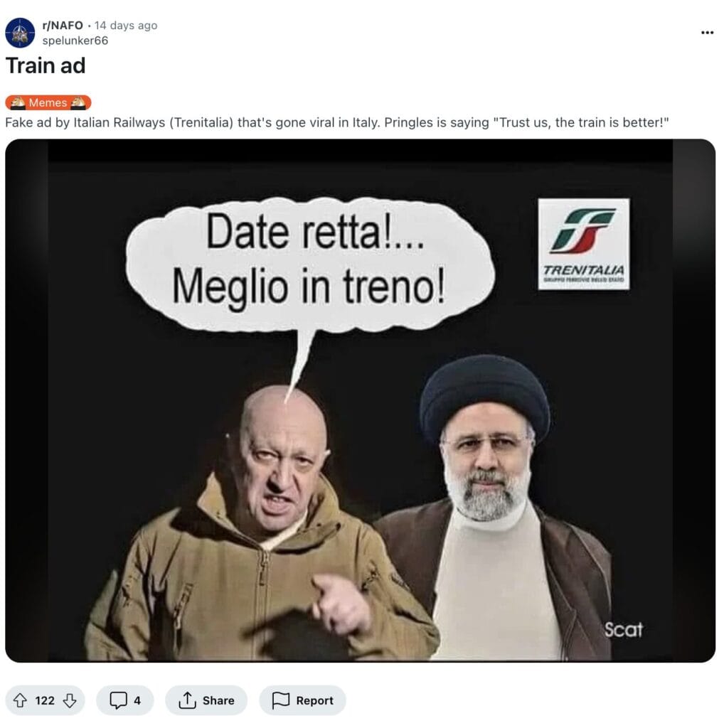
Task: Select the Report button label
Action: (x=315, y=700)
